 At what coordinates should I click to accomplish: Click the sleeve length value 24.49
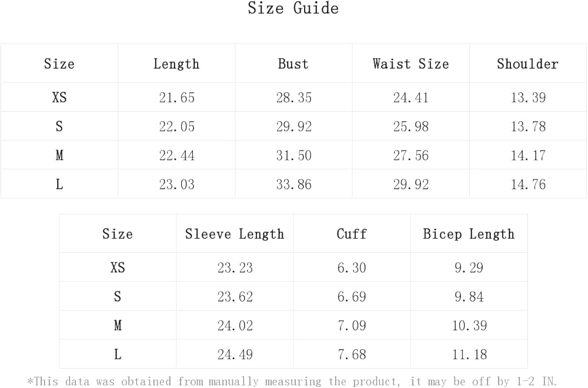pos(235,354)
